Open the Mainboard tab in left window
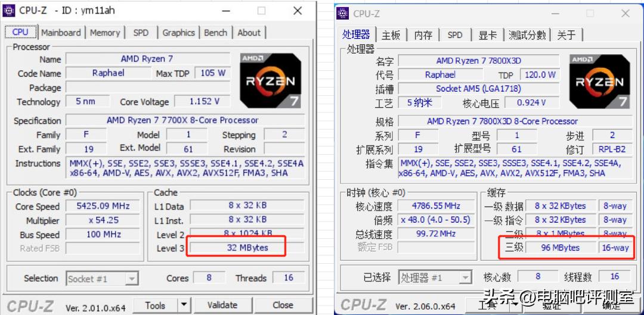Screen dimensions: 644x315 point(61,33)
